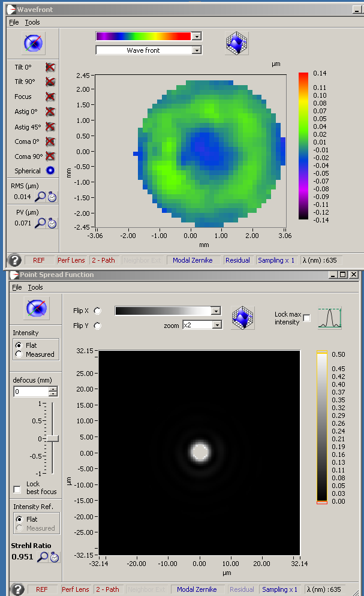Toggle the Coma 90° aberration filter icon
The height and width of the screenshot is (596, 364).
click(50, 156)
